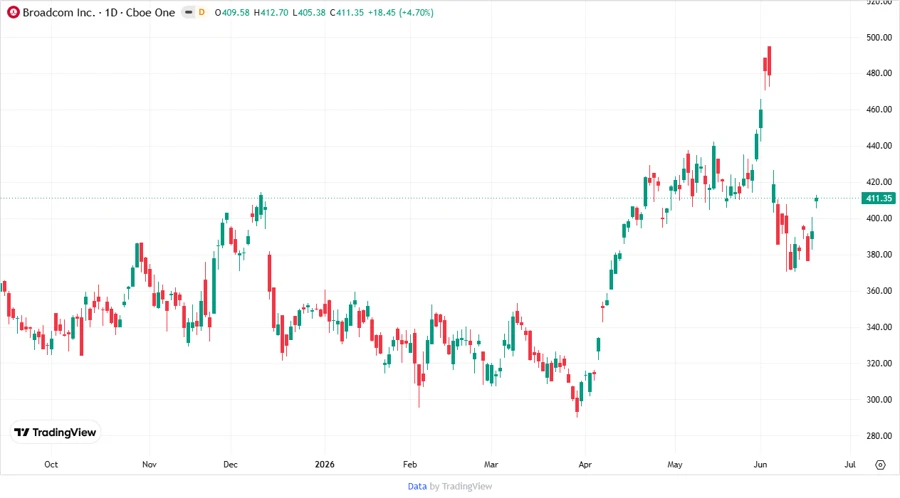Click the 380.00 price axis label
This screenshot has width=900, height=498.
coord(879,255)
